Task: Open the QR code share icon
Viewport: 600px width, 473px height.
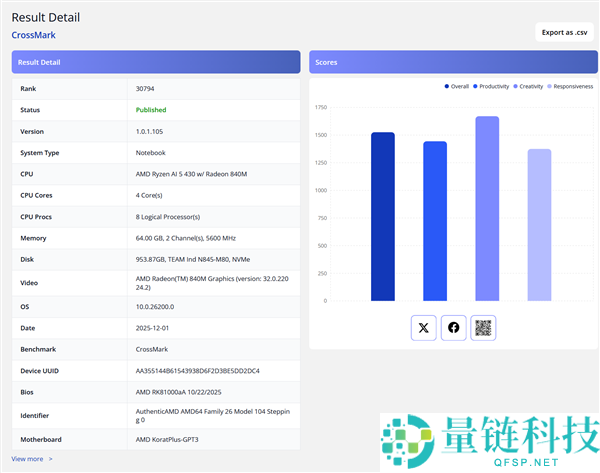Action: coord(483,327)
